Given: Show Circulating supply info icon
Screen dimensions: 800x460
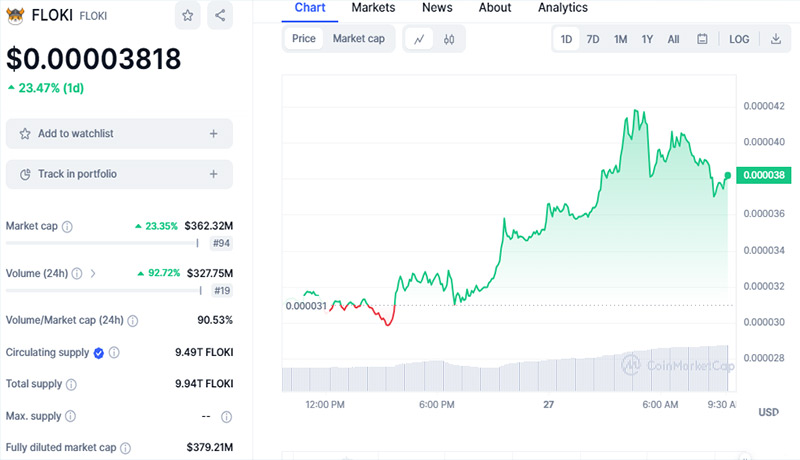Looking at the screenshot, I should pos(114,352).
